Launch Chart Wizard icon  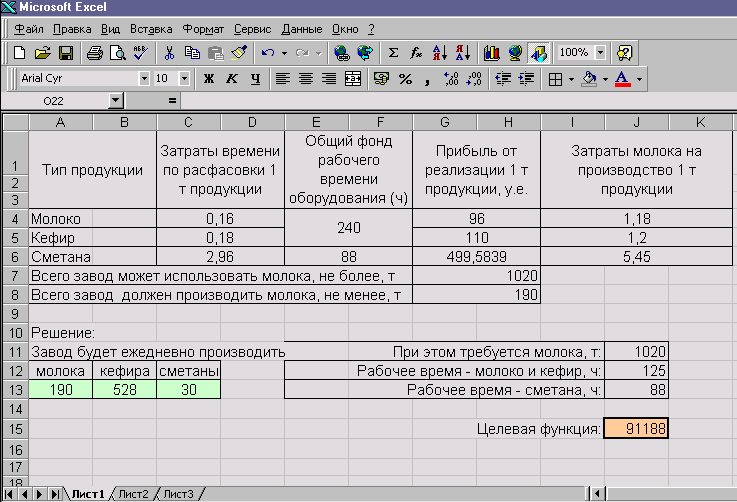click(x=492, y=53)
